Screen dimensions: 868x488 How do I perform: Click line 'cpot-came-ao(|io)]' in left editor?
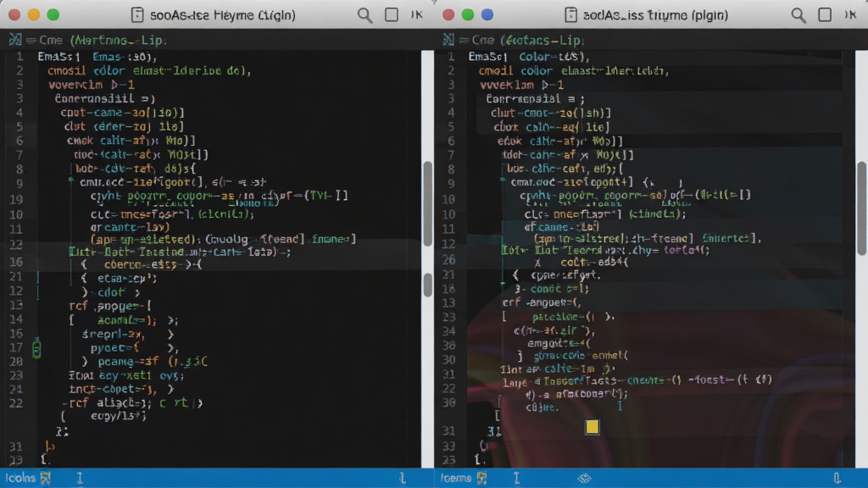122,113
